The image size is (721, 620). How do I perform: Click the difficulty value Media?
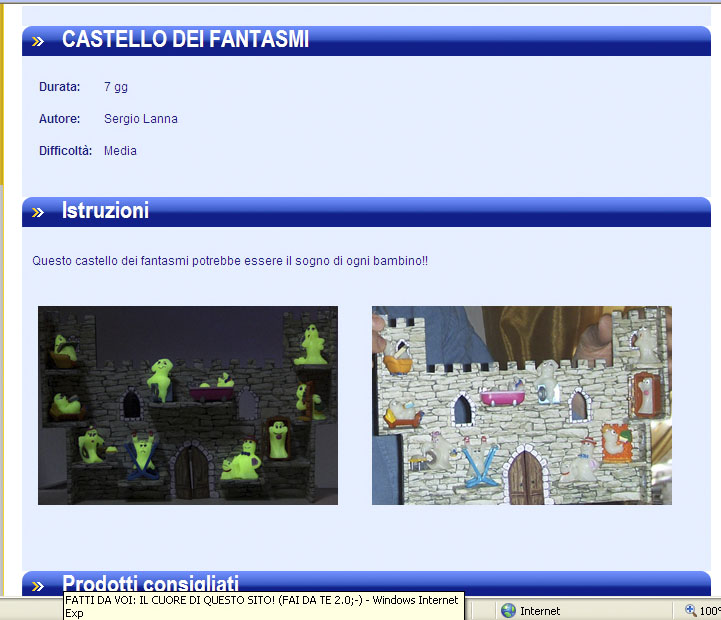click(x=120, y=151)
